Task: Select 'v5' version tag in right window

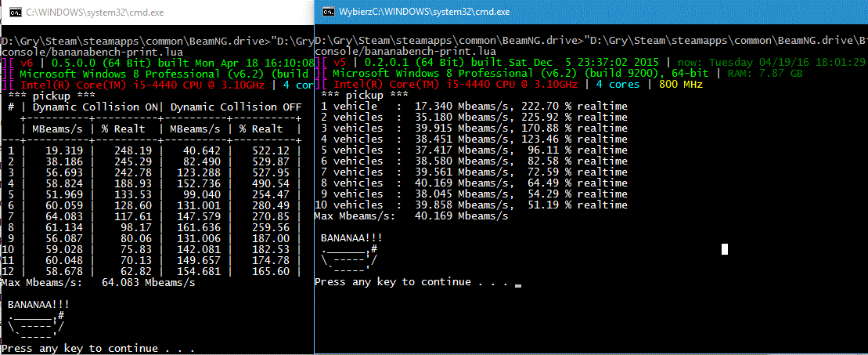Action: 340,62
